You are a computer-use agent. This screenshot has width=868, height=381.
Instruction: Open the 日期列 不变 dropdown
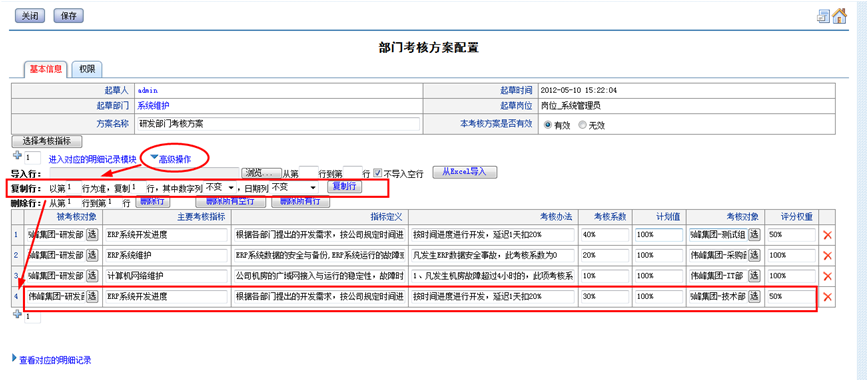tap(294, 188)
